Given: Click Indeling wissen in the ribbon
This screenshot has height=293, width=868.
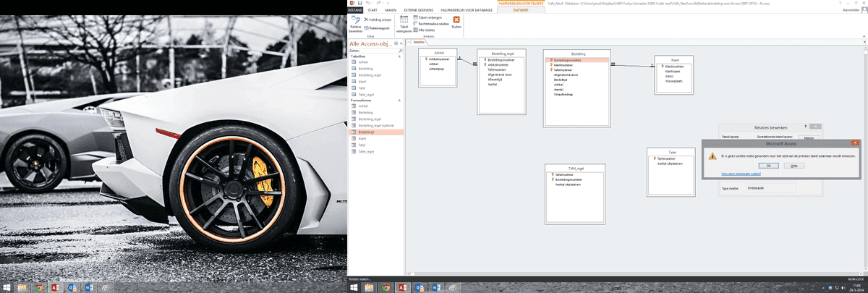Looking at the screenshot, I should click(x=378, y=21).
